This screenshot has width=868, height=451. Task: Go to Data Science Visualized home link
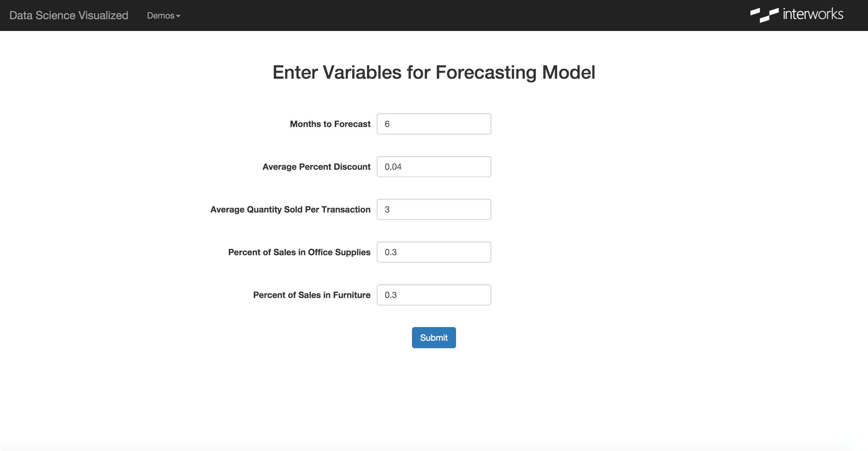tap(69, 15)
